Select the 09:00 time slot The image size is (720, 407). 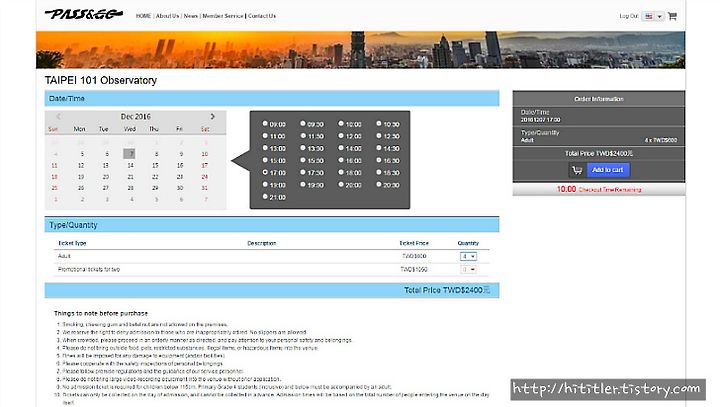pyautogui.click(x=265, y=124)
